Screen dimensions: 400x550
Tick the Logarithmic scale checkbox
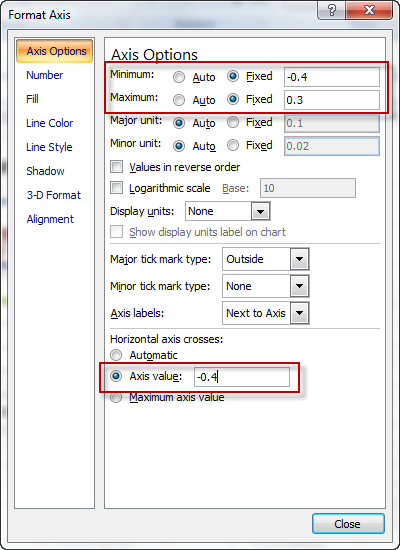(x=116, y=188)
